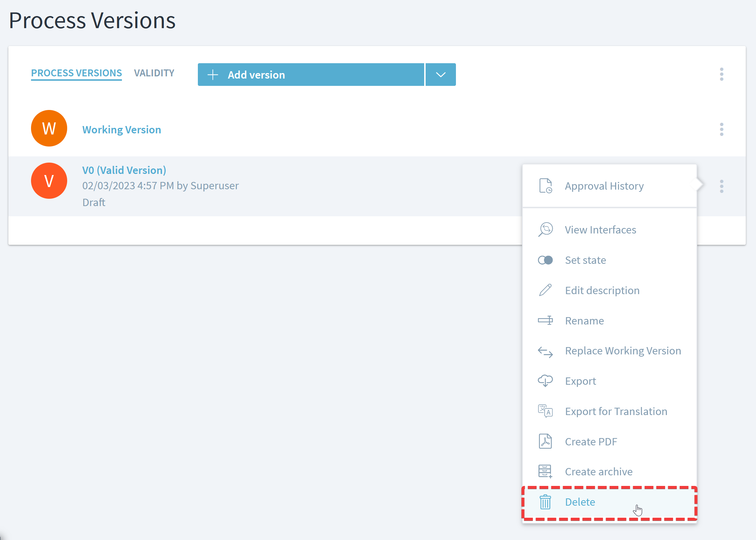Click the Rename text-field icon

click(x=545, y=320)
